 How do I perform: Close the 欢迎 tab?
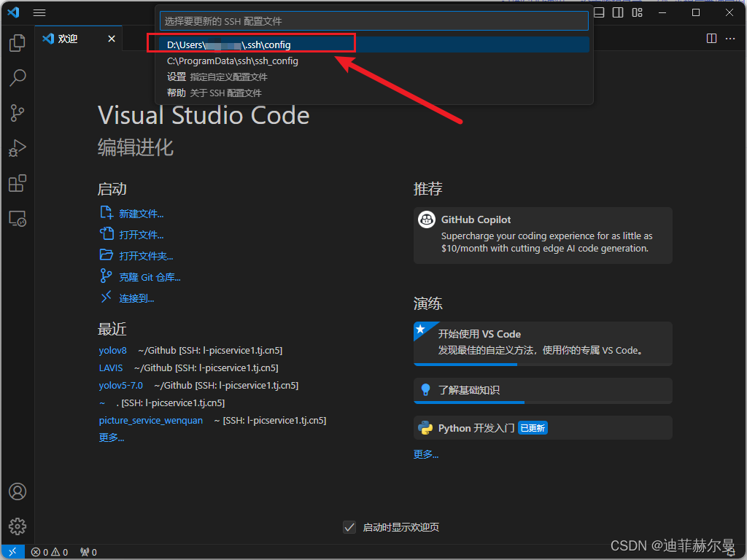pos(112,39)
